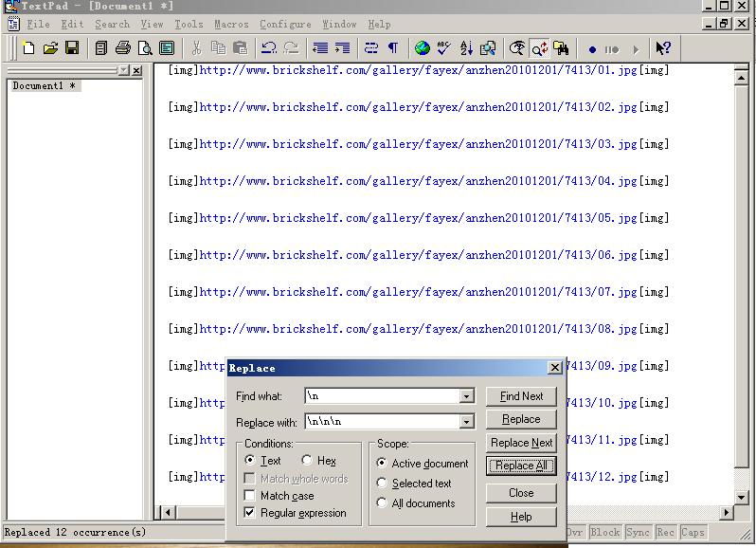
Task: Create a new document with toolbar icon
Action: tap(28, 48)
